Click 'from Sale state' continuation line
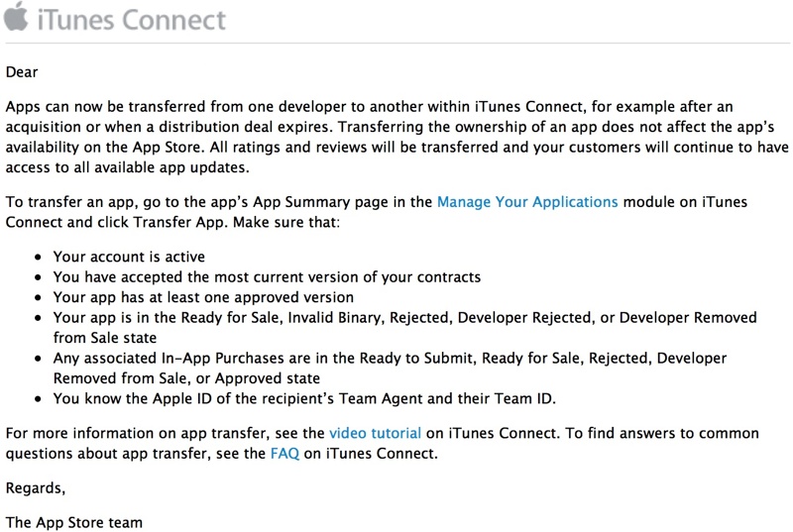 [105, 338]
